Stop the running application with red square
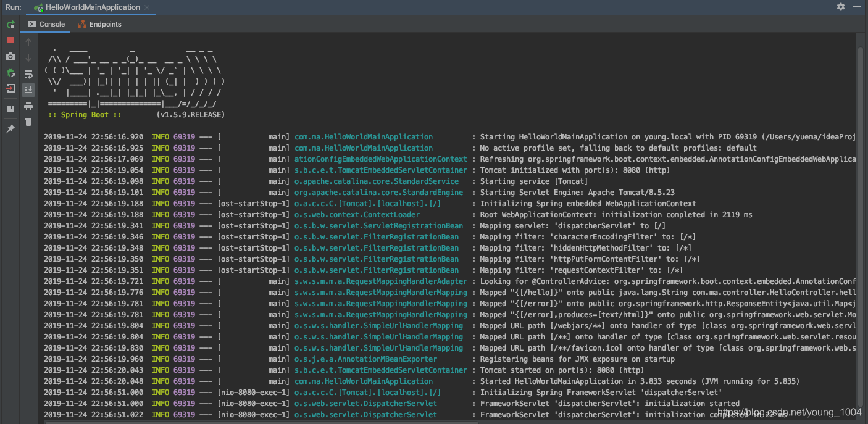 [10, 40]
